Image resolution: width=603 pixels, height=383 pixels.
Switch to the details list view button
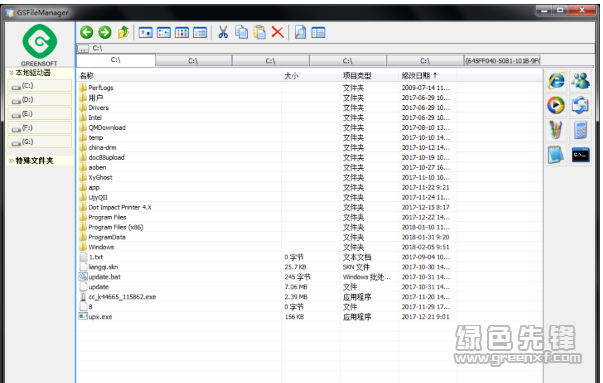[200, 33]
